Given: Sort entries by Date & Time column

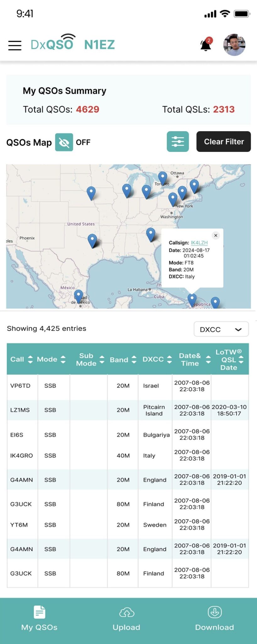Looking at the screenshot, I should [208, 359].
